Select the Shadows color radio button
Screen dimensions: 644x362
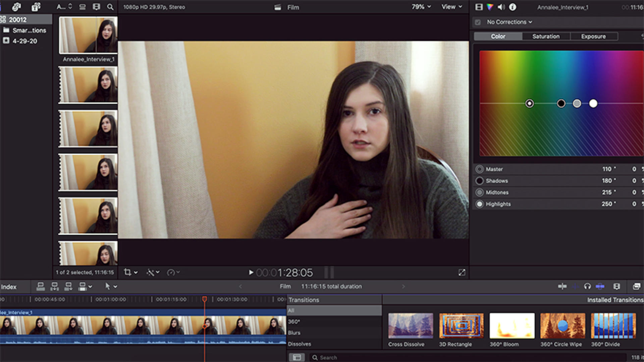(480, 181)
